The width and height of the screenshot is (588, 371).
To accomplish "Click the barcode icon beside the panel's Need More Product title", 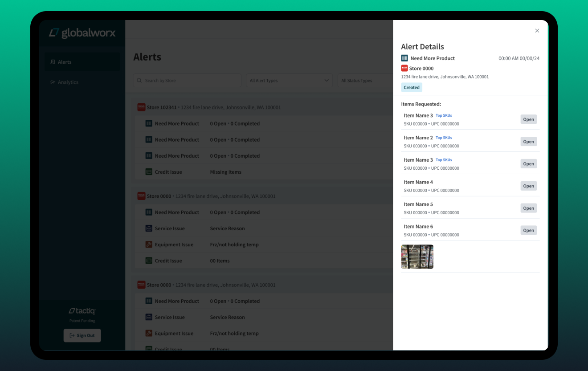I will [404, 58].
